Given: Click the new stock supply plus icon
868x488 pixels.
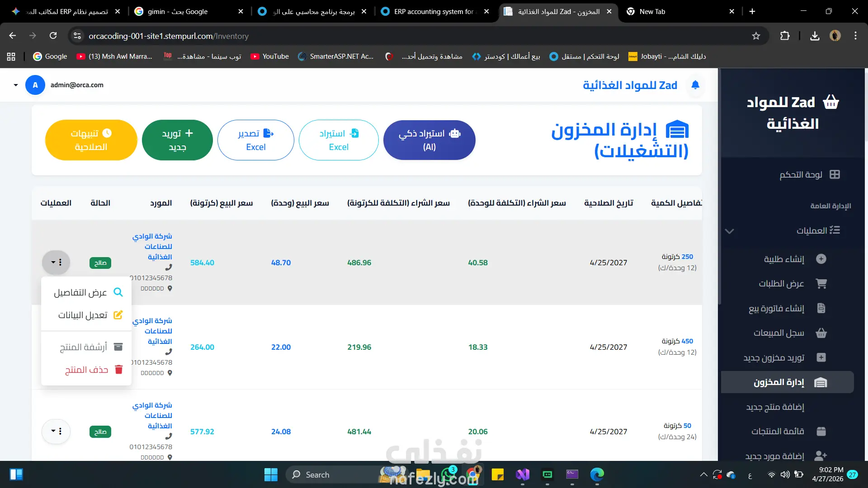Looking at the screenshot, I should point(821,357).
